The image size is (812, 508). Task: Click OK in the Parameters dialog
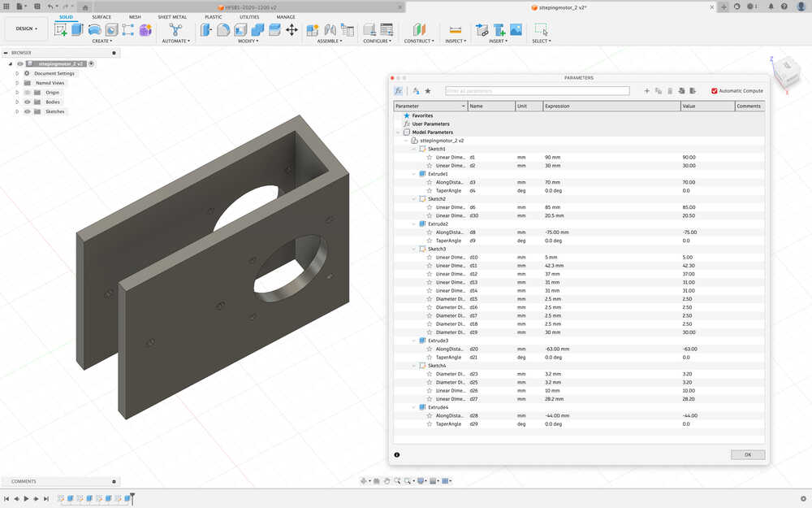[x=748, y=454]
